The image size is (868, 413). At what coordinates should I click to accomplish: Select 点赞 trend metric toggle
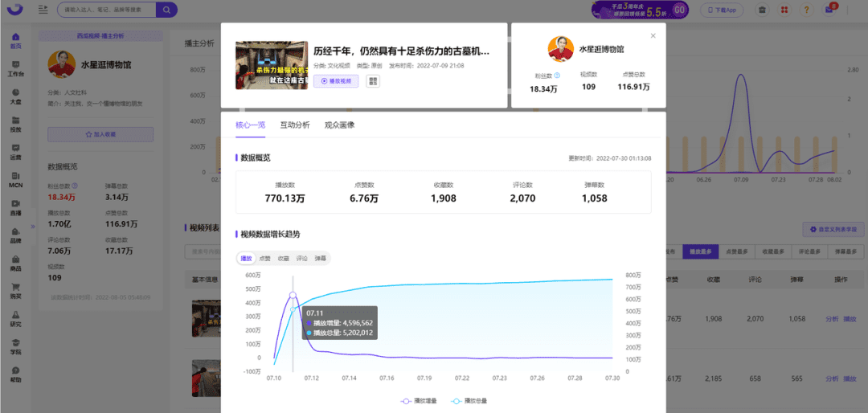coord(265,258)
